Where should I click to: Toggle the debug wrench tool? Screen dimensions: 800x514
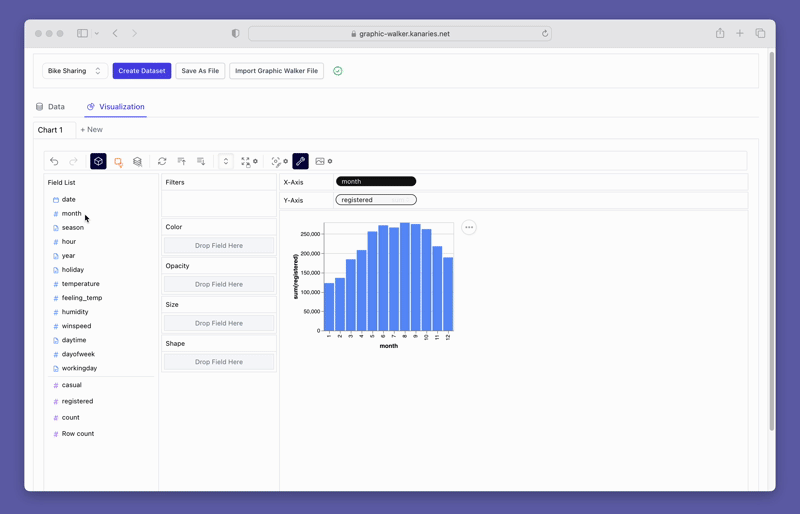(x=300, y=161)
